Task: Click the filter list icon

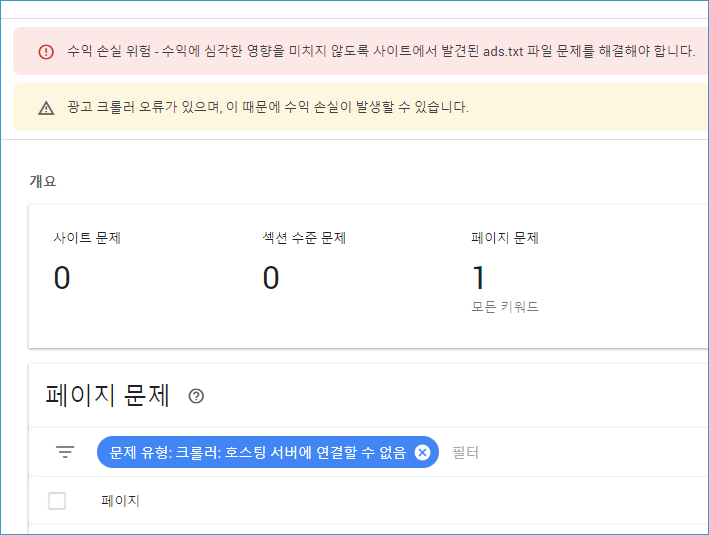Action: [65, 451]
